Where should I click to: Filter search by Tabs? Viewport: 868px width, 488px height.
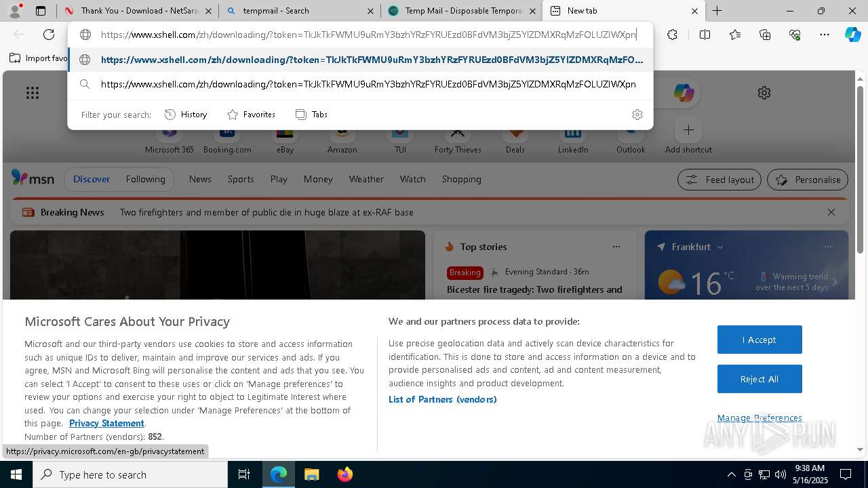click(x=311, y=115)
